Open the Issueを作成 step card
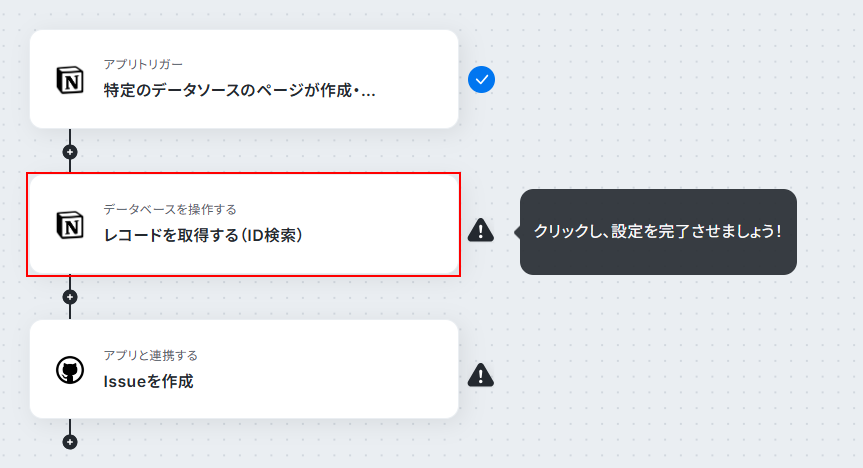 244,369
